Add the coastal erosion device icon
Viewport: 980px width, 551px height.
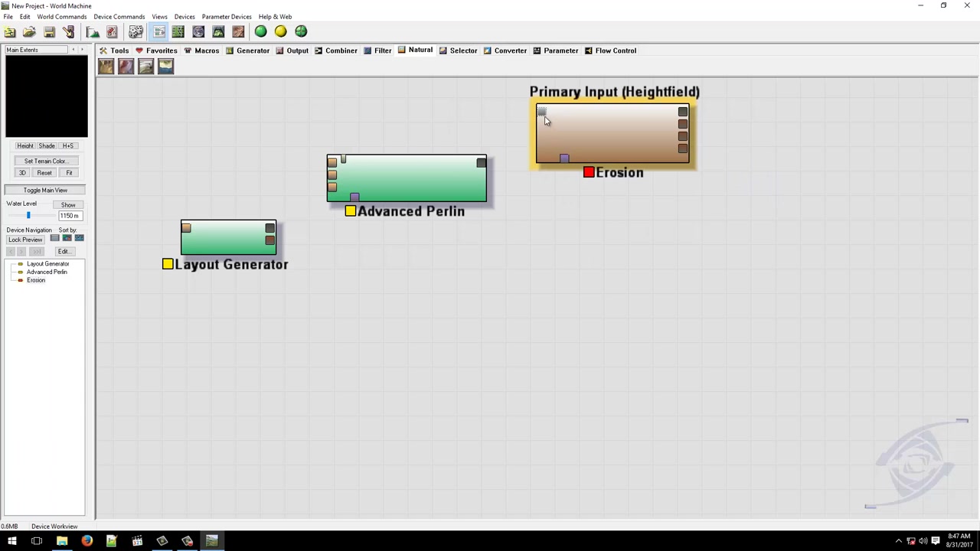pos(165,67)
